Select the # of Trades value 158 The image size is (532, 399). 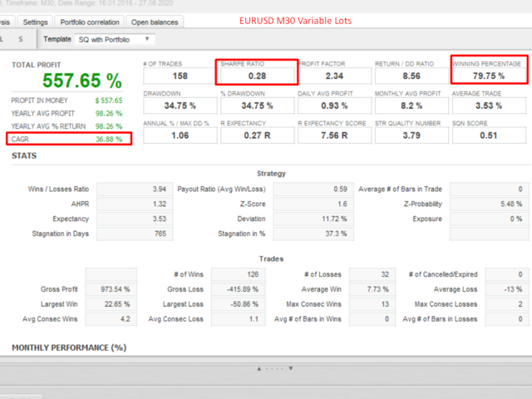coord(178,76)
